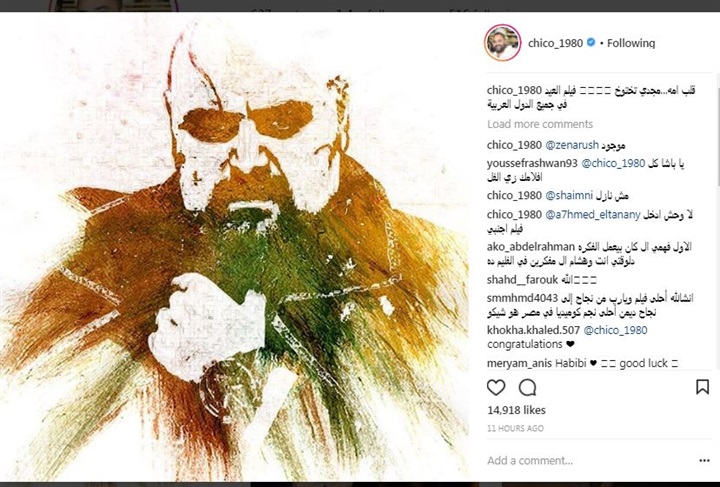The image size is (720, 487).
Task: Open the @zenarush mention
Action: tap(572, 145)
